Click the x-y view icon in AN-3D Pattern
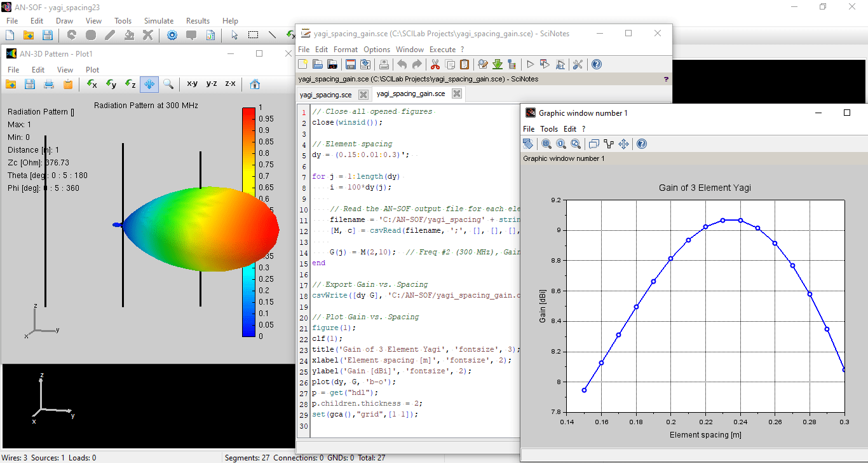 click(192, 83)
